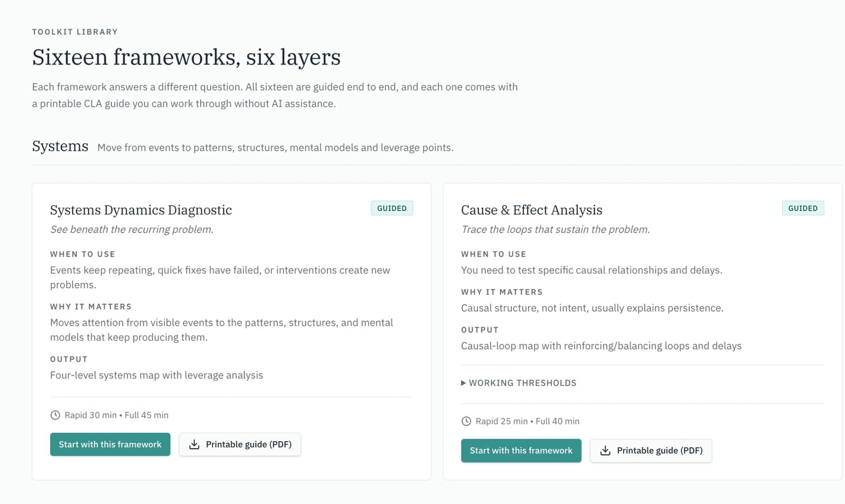Expand the Working Thresholds section
The width and height of the screenshot is (845, 504).
519,383
